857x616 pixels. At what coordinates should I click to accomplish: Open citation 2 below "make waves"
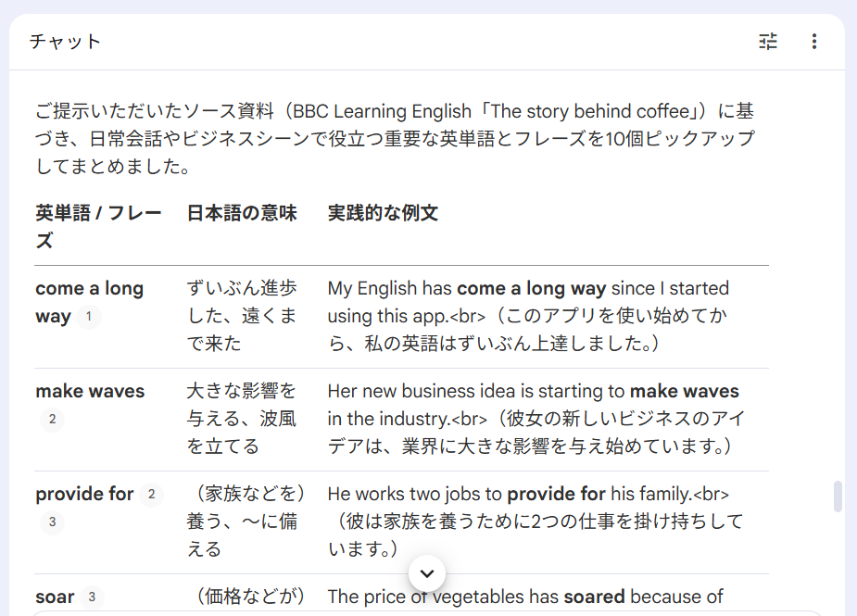(x=52, y=420)
